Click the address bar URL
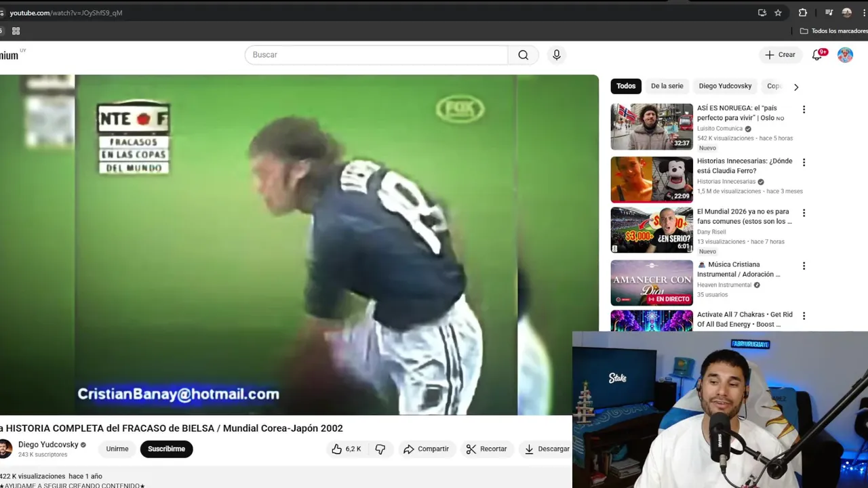This screenshot has width=868, height=488. point(66,13)
